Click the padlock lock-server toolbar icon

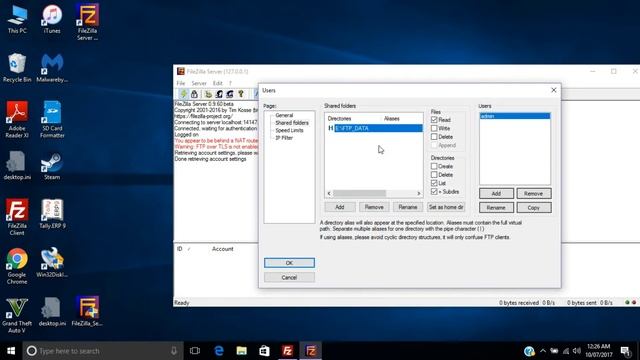pos(194,94)
